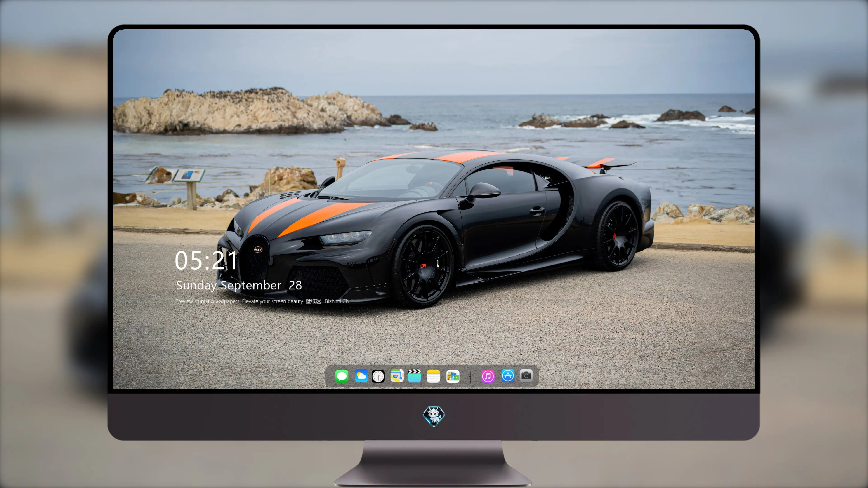Launch the Camera app from the dock

pos(526,375)
